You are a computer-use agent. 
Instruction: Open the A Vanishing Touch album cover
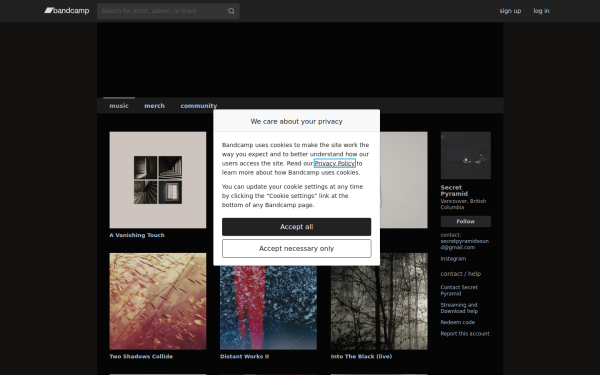(x=158, y=180)
